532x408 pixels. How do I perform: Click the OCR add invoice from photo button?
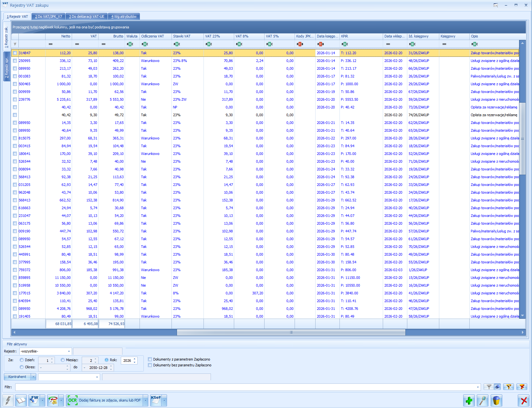point(104,401)
